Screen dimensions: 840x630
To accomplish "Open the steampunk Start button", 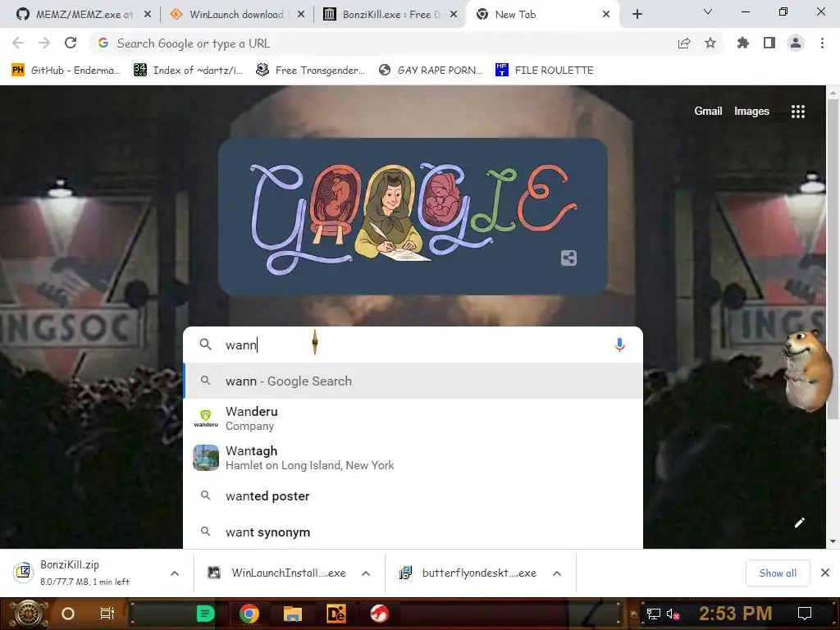I will coord(28,614).
